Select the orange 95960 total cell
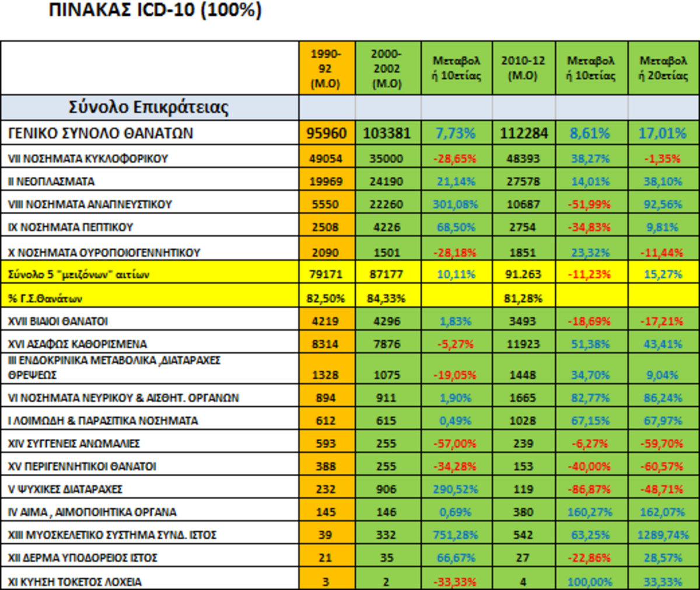 click(326, 134)
